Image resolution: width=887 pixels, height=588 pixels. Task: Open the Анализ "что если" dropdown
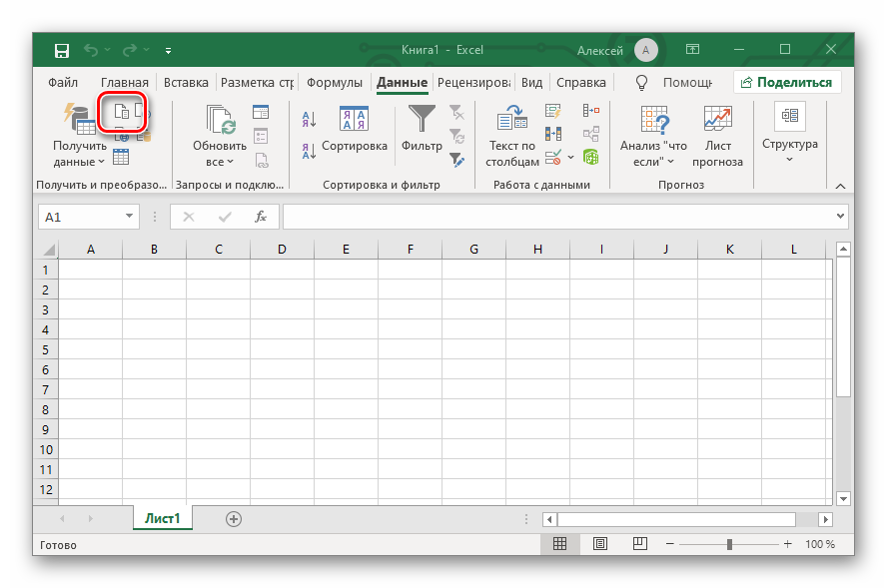pos(654,153)
